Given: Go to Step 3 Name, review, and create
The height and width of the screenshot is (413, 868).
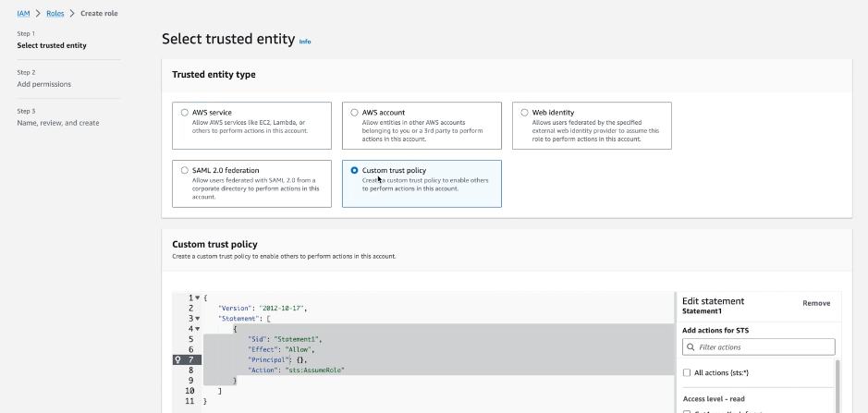Looking at the screenshot, I should click(x=58, y=123).
